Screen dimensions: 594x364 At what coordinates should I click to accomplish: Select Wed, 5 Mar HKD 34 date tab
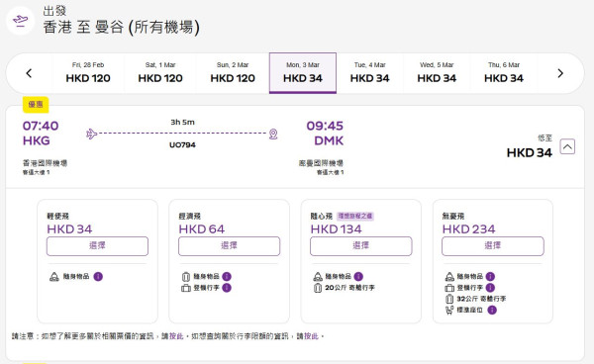437,73
